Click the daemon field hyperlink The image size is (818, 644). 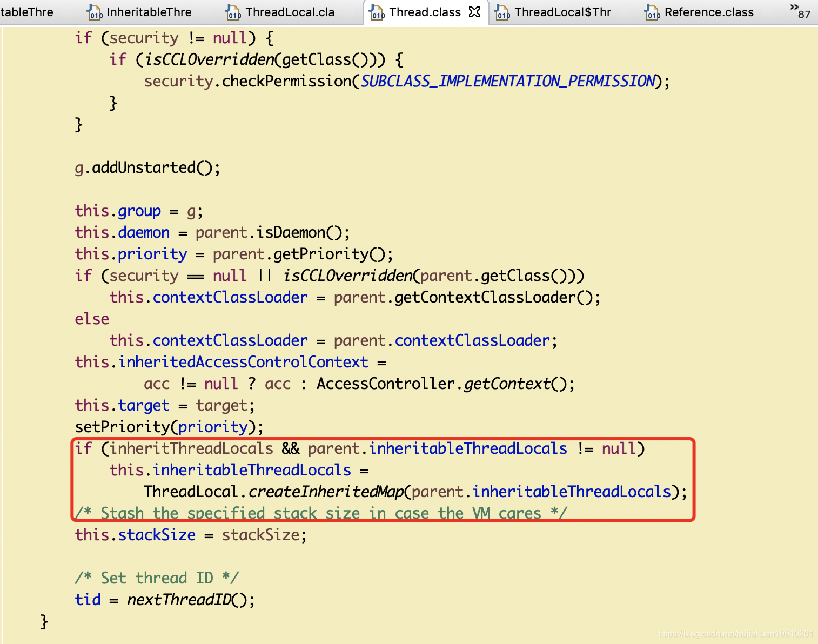point(144,232)
